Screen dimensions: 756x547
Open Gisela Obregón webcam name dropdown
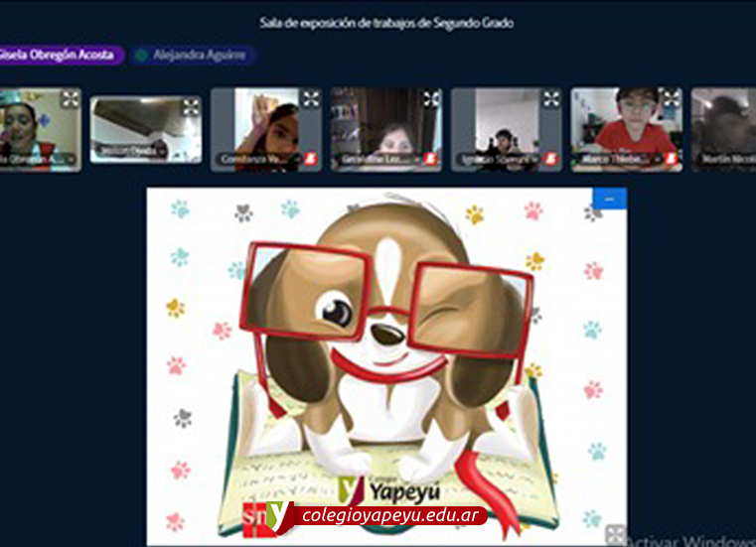coord(72,159)
